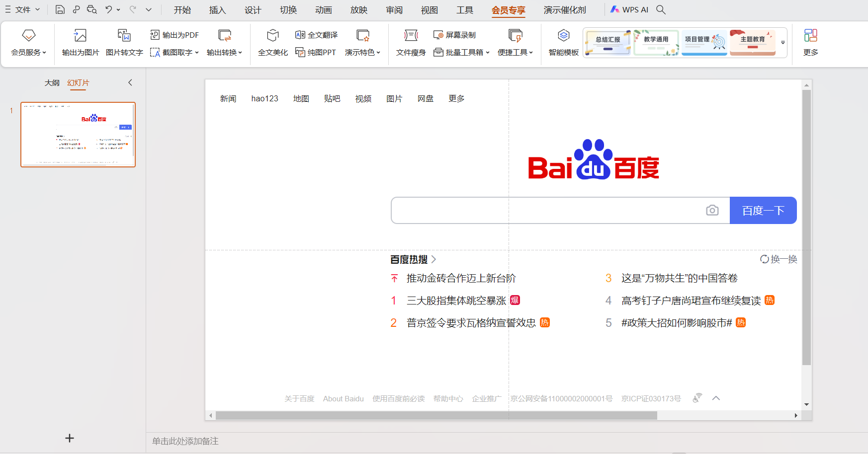Click the 全文翻译 translate icon
The image size is (868, 454).
pos(300,35)
